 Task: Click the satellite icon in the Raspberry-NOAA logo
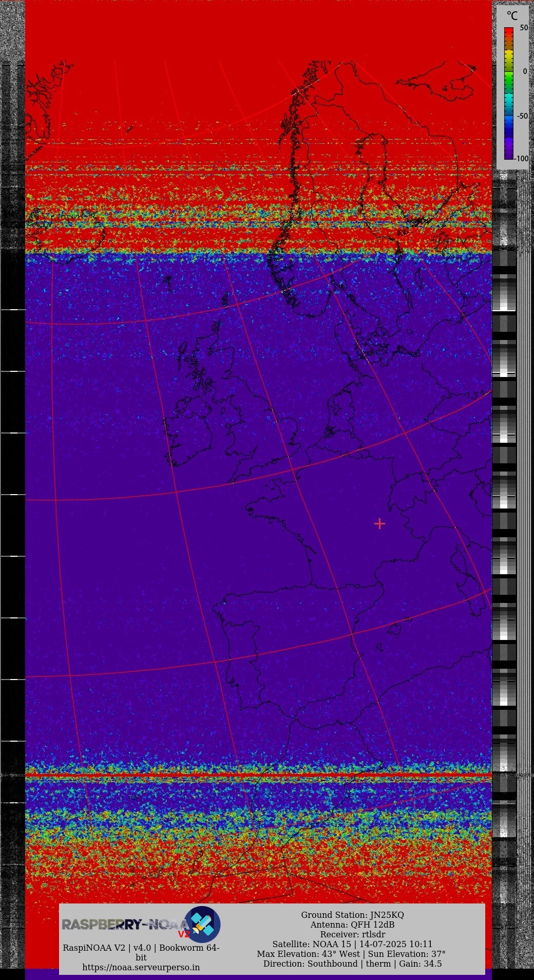pyautogui.click(x=203, y=924)
